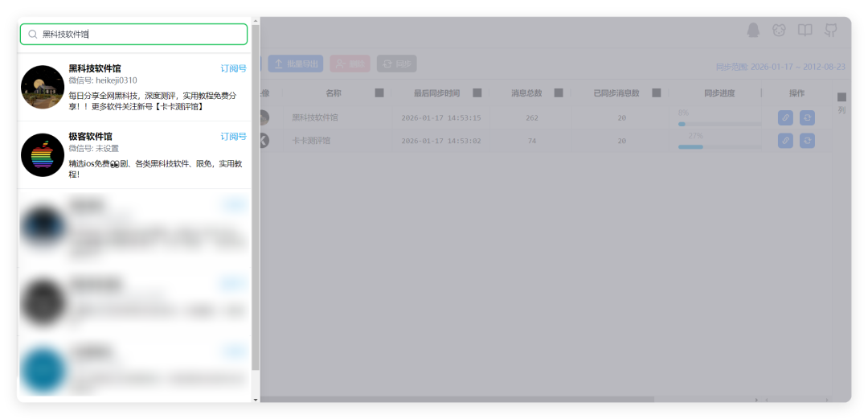This screenshot has width=868, height=419.
Task: Click the bear face icon in header
Action: tap(779, 31)
